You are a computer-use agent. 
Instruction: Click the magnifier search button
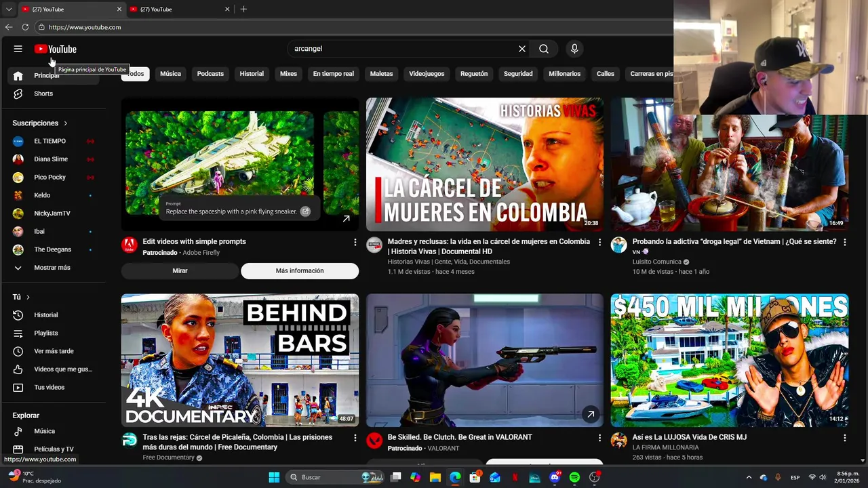point(544,49)
